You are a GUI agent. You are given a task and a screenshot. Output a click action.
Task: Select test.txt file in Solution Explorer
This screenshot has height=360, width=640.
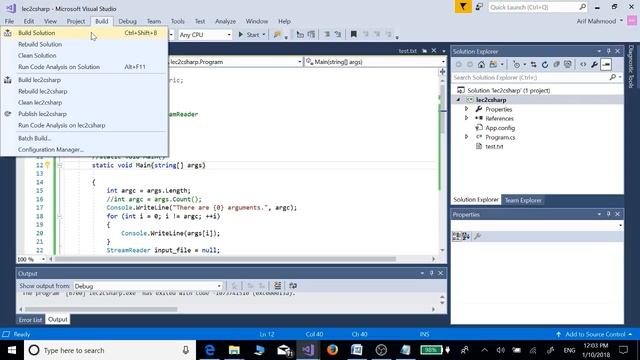(x=494, y=146)
